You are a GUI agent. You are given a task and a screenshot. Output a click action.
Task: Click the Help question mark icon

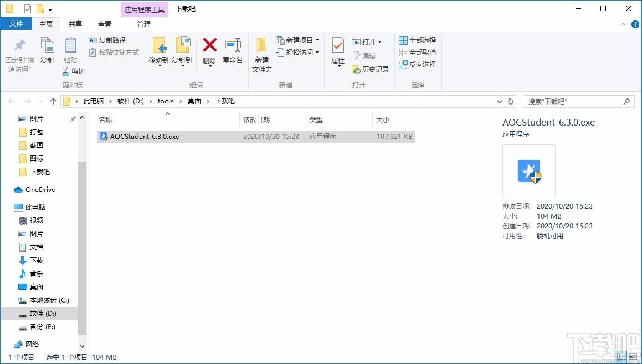(x=635, y=24)
